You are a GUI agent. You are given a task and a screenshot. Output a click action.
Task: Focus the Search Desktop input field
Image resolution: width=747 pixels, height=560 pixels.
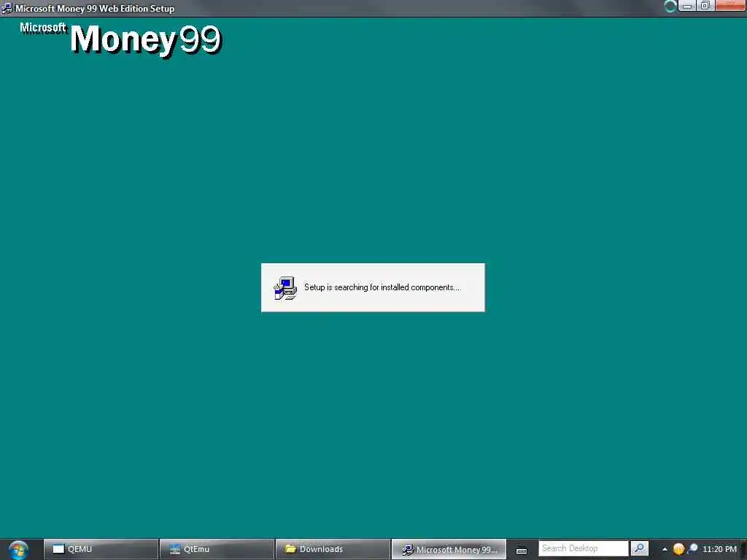583,548
